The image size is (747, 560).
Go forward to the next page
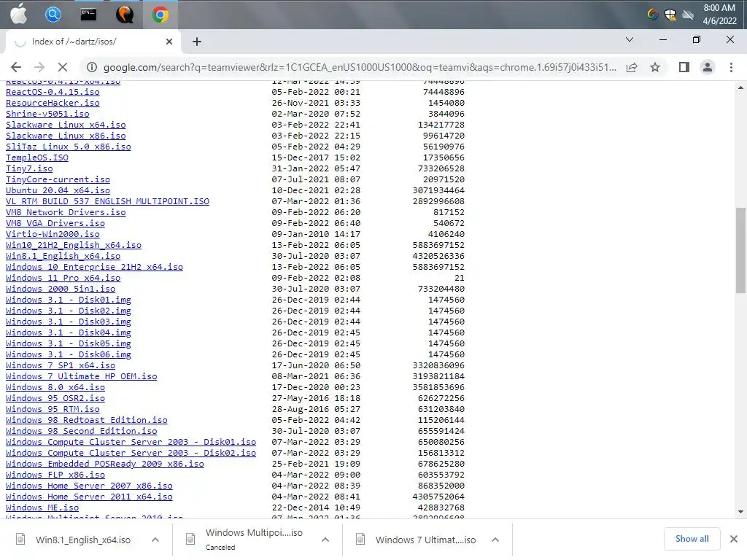point(39,67)
